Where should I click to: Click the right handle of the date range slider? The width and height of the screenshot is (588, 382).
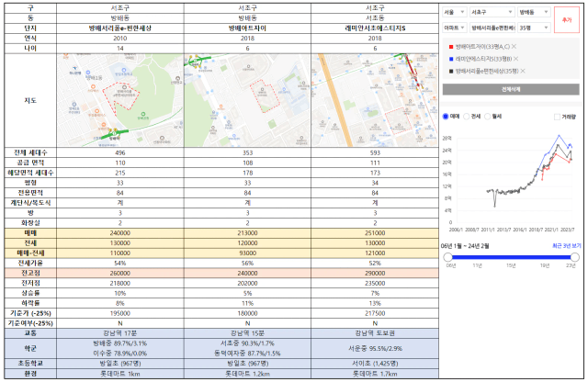(x=575, y=257)
